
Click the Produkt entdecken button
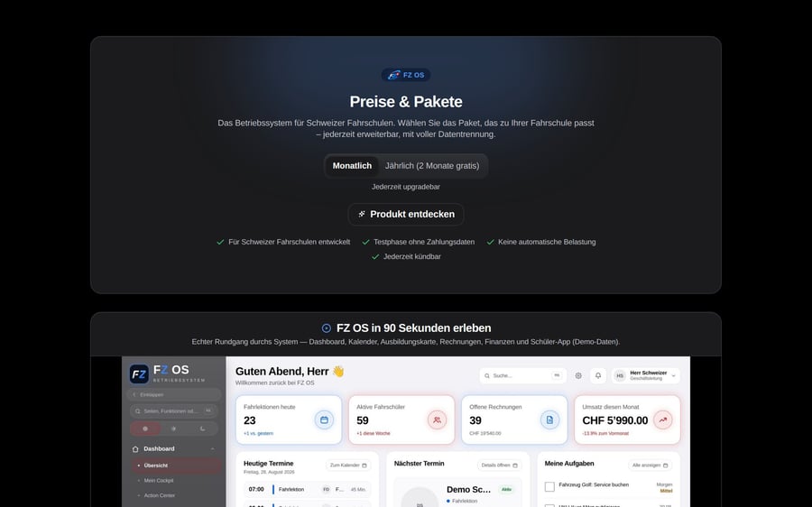pos(406,215)
